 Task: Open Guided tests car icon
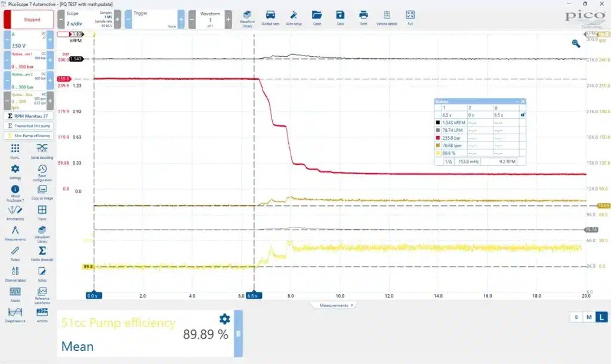tap(270, 18)
